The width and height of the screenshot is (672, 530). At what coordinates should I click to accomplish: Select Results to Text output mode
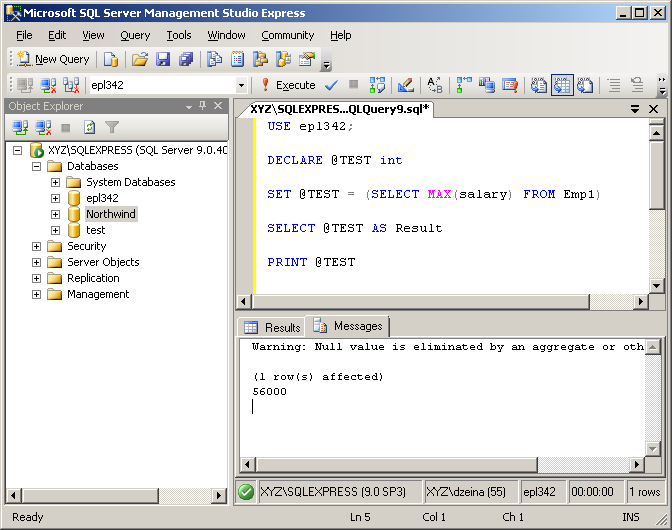point(539,85)
